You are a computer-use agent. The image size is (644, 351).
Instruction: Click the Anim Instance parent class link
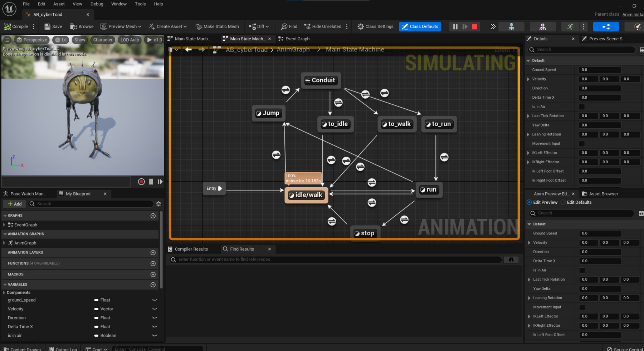tap(633, 14)
